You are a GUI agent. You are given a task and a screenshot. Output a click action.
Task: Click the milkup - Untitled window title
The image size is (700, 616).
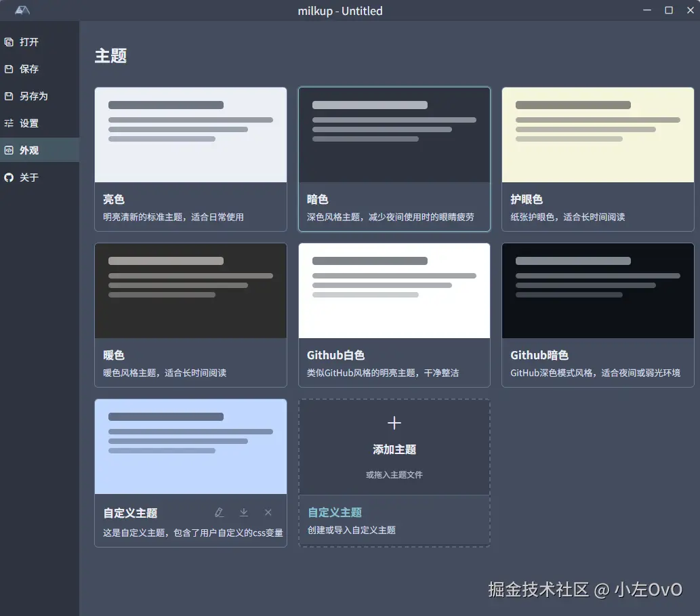(x=340, y=11)
